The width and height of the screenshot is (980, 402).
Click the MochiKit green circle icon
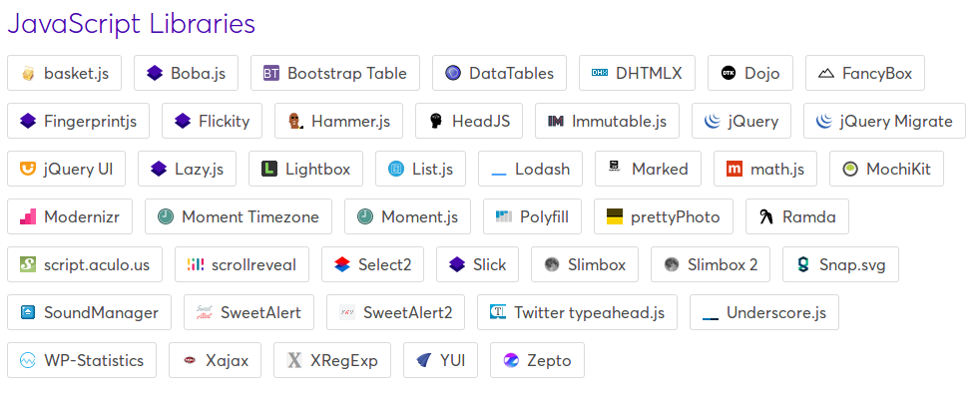coord(850,169)
